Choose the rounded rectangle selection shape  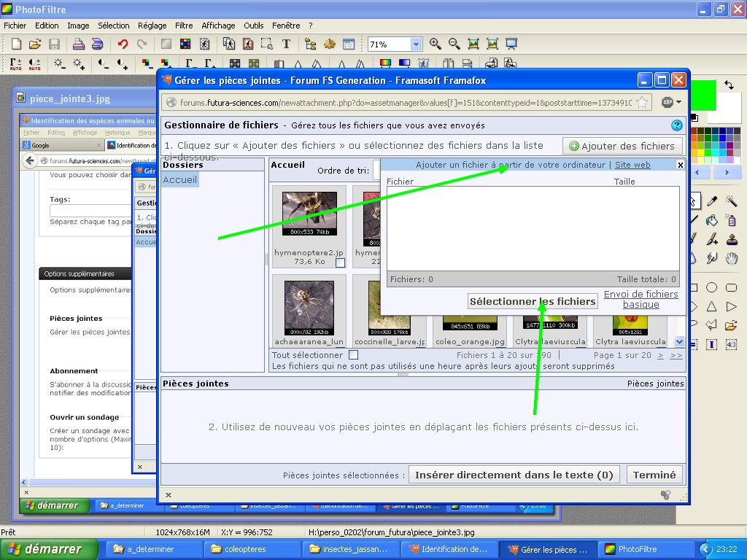731,287
